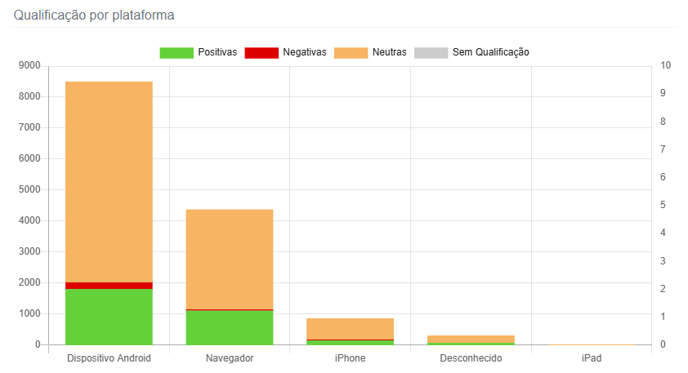Click the red Negativas legend color box

click(x=262, y=53)
